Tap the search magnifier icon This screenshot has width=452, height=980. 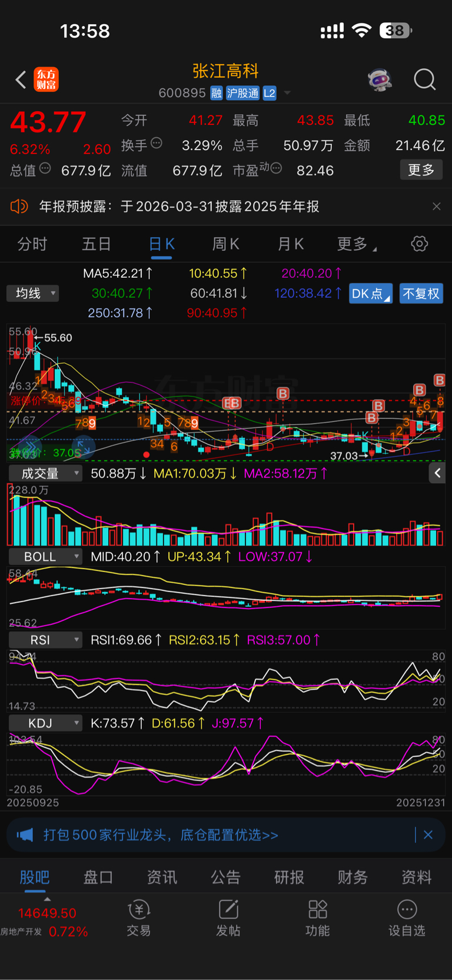coord(424,79)
